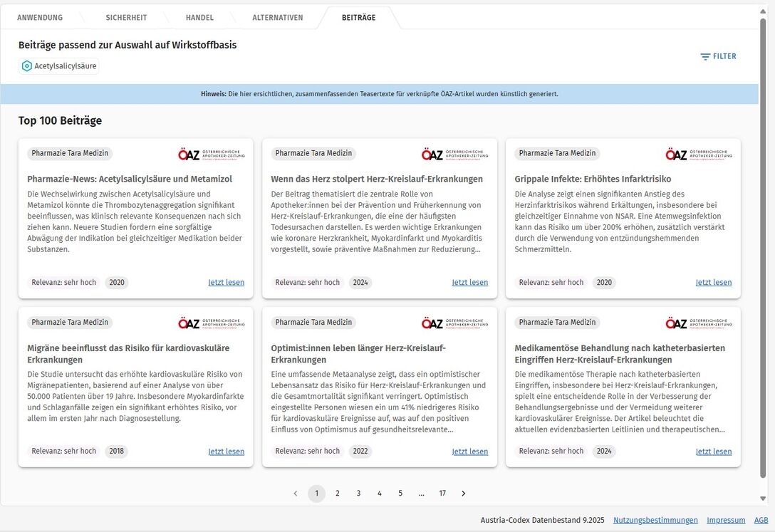This screenshot has width=775, height=532.
Task: Click ÖAZ logo on Optimist:innen article card
Action: coord(455,323)
